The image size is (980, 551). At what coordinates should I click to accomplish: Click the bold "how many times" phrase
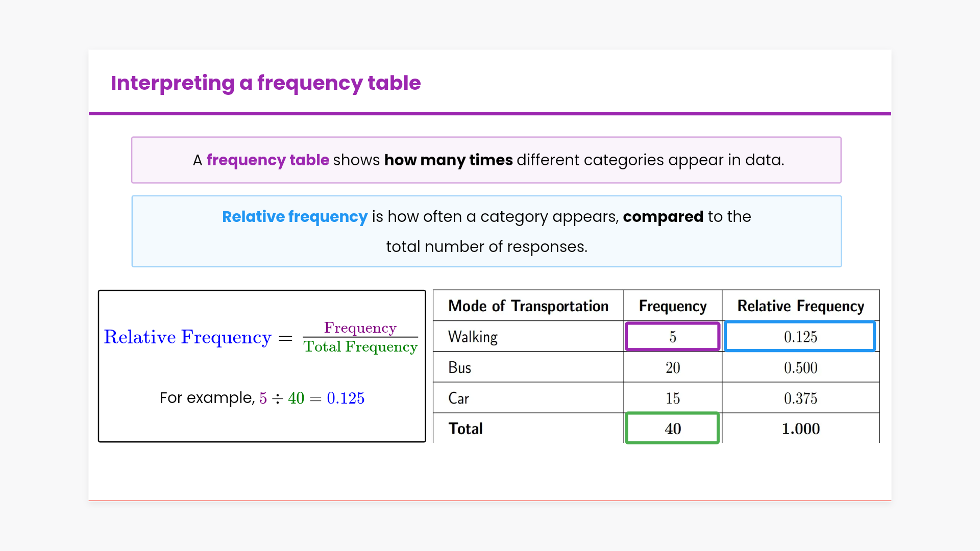(x=448, y=160)
